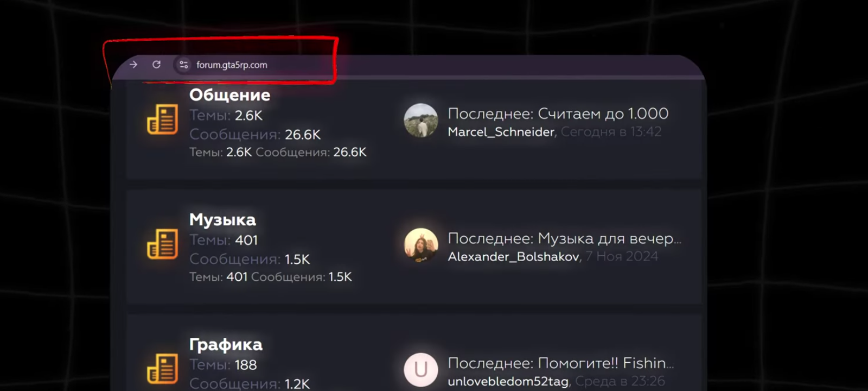Open the site information icon in address bar

[183, 65]
